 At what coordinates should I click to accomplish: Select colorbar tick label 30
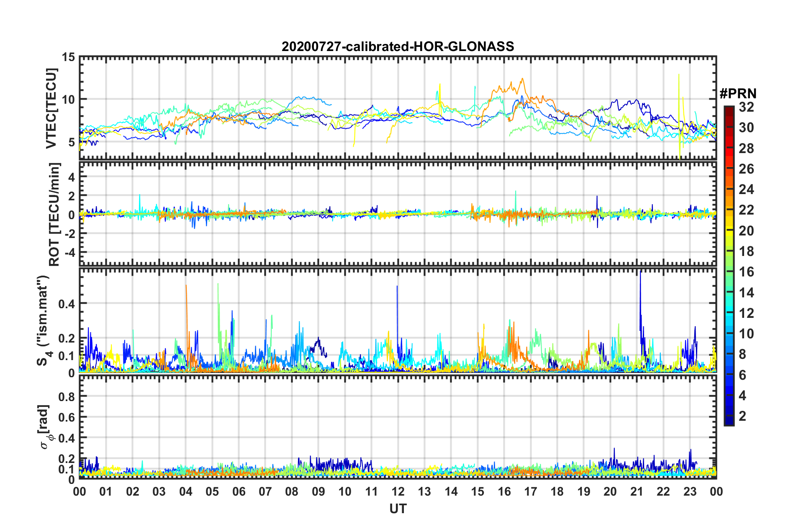coord(746,128)
